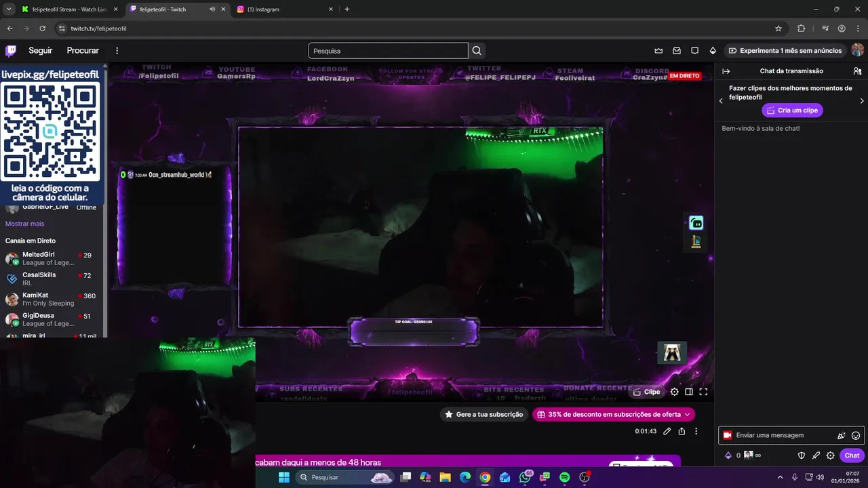This screenshot has height=488, width=868.
Task: Open the Twitch inbox notifications icon
Action: click(x=677, y=51)
